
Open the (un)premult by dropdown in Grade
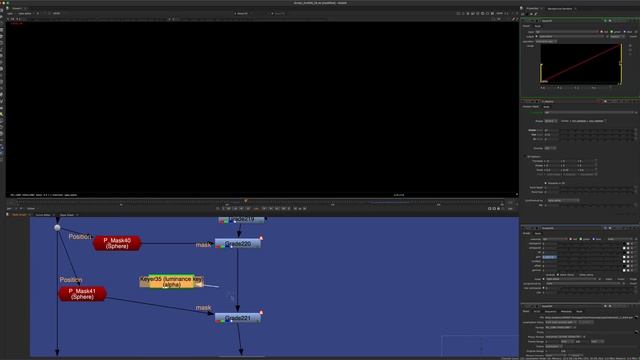click(583, 284)
